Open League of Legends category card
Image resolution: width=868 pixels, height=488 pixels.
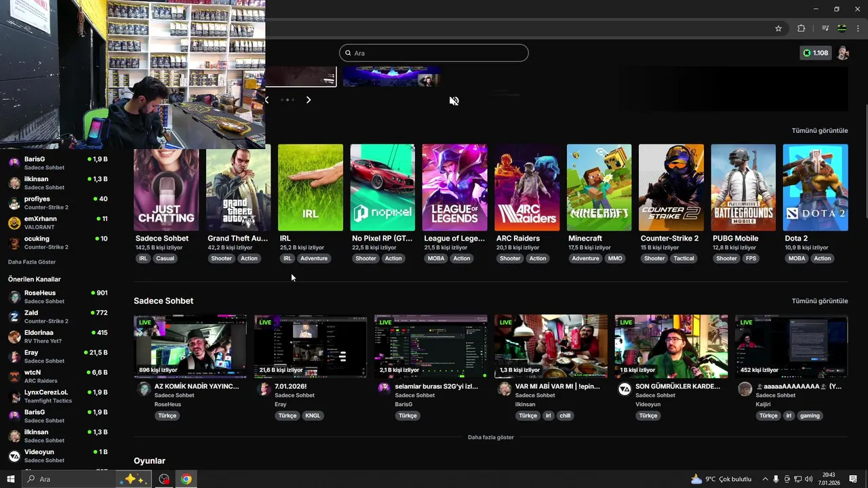[x=455, y=188]
